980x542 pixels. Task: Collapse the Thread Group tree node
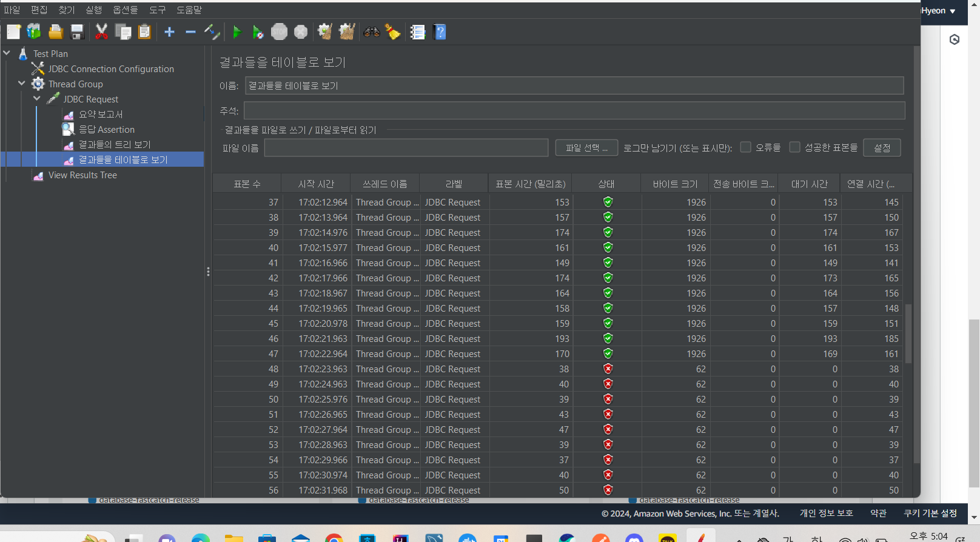[22, 84]
